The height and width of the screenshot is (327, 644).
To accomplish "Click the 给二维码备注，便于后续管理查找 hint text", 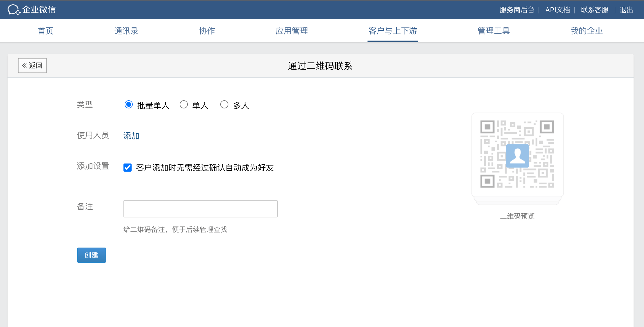I will tap(175, 230).
